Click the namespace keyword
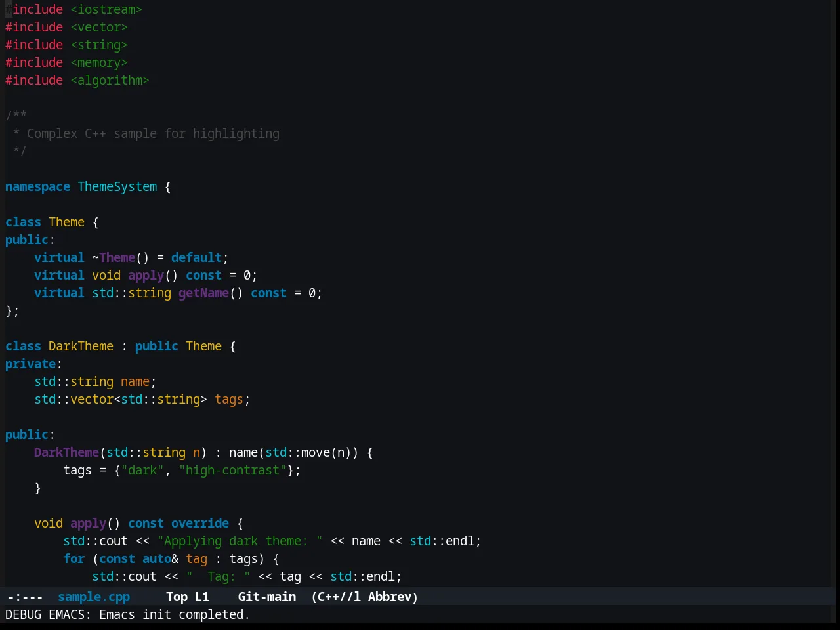Viewport: 840px width, 630px height. [x=37, y=186]
